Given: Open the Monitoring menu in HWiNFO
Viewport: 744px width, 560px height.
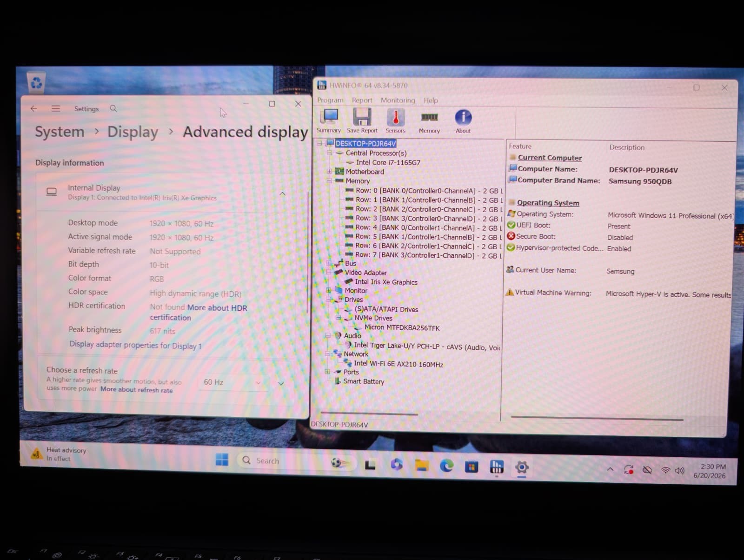Looking at the screenshot, I should [398, 100].
